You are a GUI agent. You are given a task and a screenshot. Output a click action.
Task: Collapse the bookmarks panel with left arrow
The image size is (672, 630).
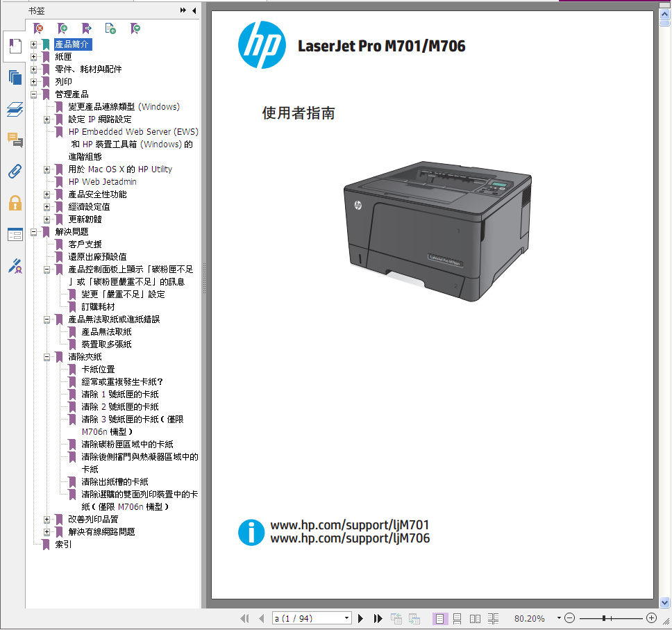[194, 10]
